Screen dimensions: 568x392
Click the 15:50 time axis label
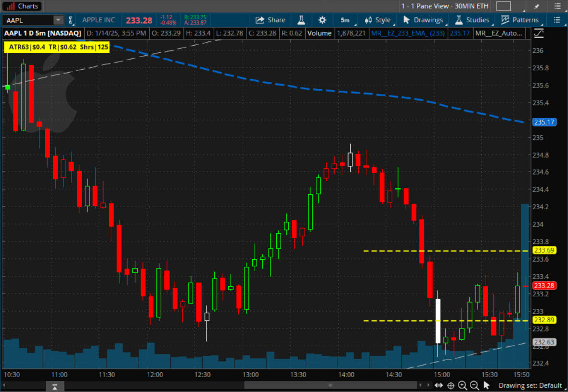(x=521, y=374)
